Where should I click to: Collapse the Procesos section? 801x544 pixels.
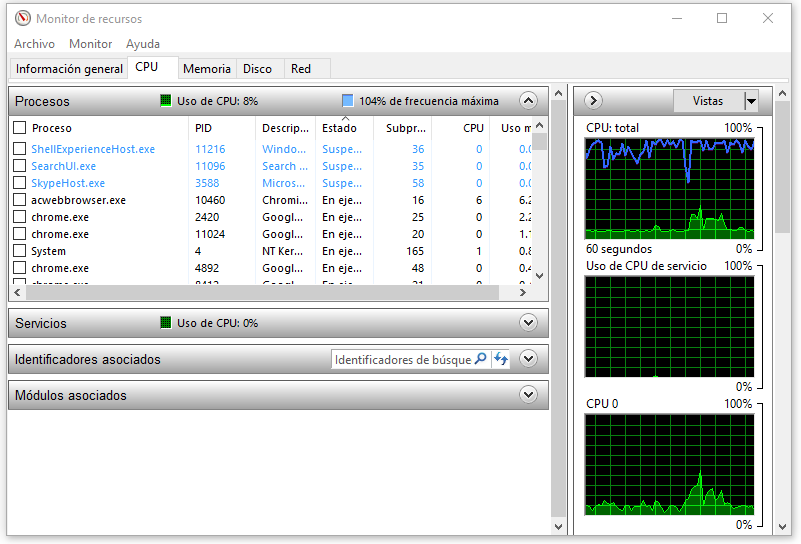[528, 101]
